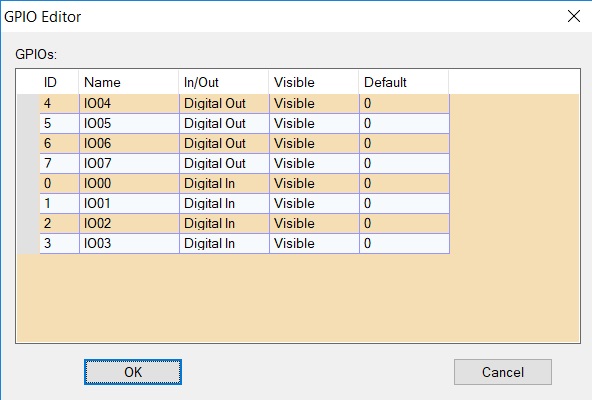Screen dimensions: 592x400
Task: Select the IO04 name cell
Action: (x=129, y=103)
